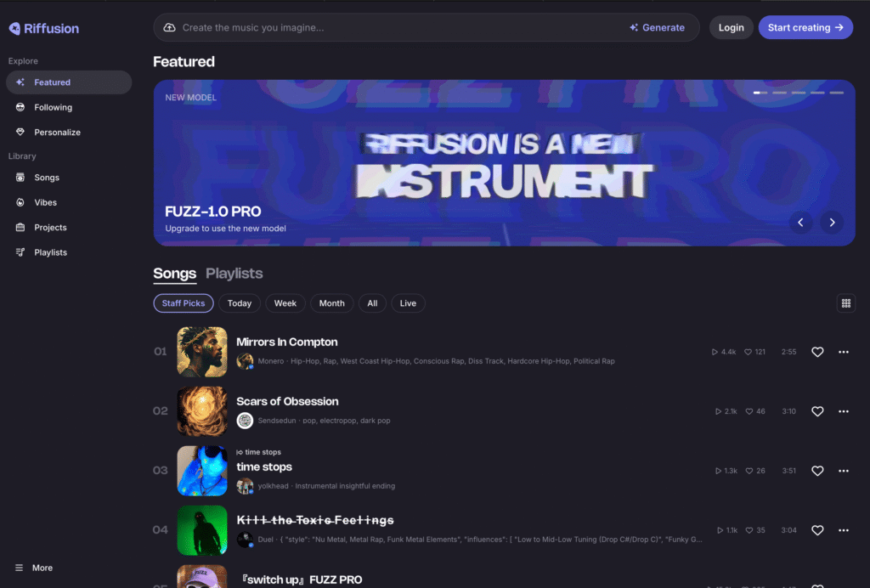Open more options for Kill the Toxic Feelings
This screenshot has height=588, width=870.
point(844,530)
